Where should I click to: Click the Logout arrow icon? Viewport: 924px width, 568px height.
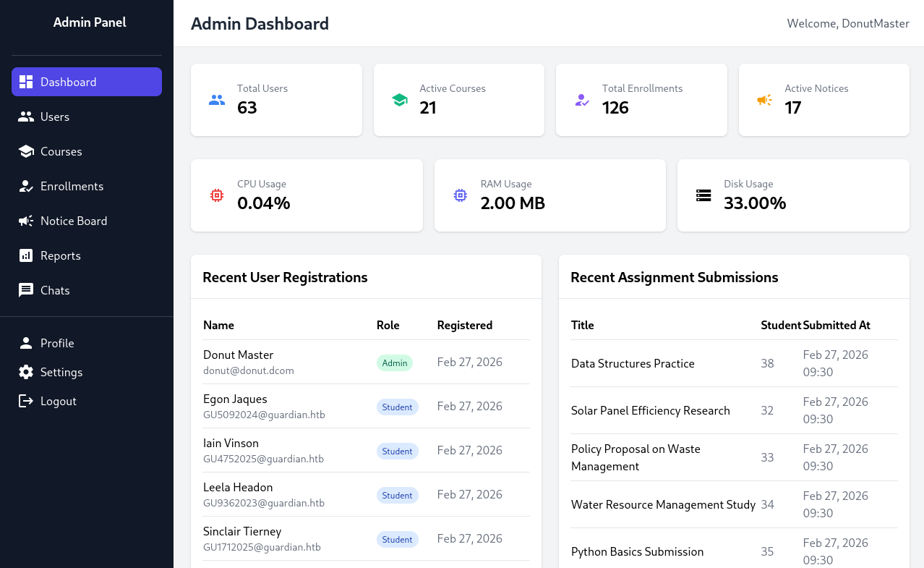click(x=26, y=401)
